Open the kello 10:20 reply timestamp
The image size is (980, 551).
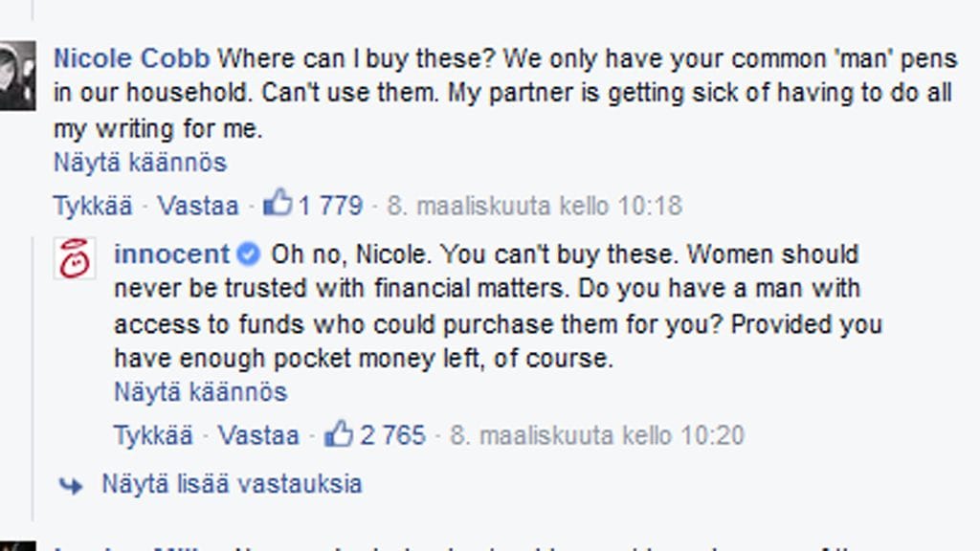coord(596,436)
